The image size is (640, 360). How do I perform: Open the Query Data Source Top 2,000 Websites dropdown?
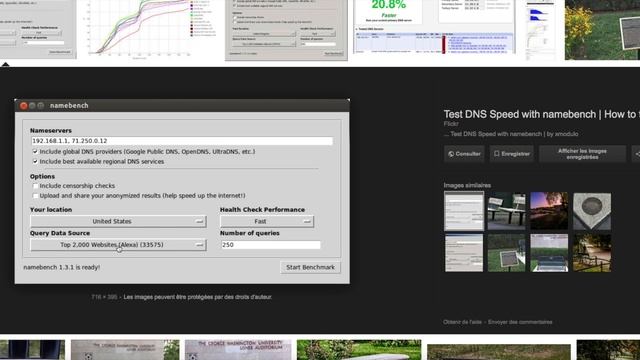(118, 245)
